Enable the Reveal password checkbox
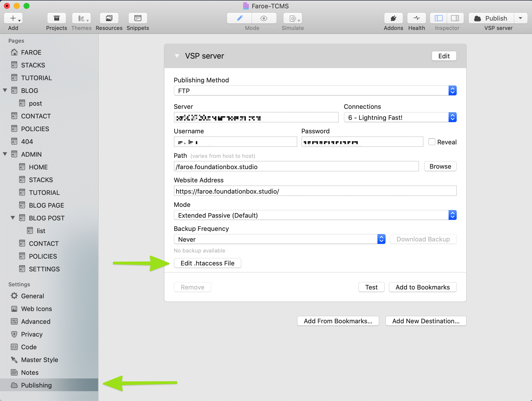Image resolution: width=532 pixels, height=401 pixels. coord(432,142)
